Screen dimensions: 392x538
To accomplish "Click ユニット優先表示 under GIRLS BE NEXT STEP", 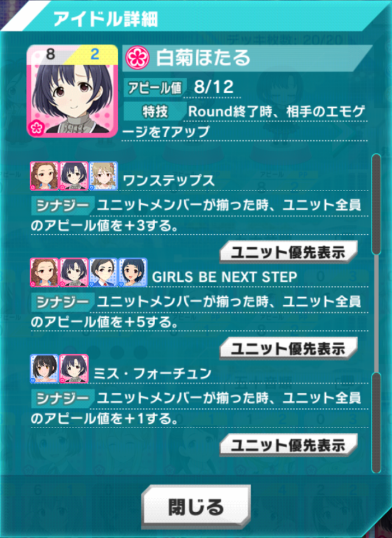I will (x=288, y=349).
